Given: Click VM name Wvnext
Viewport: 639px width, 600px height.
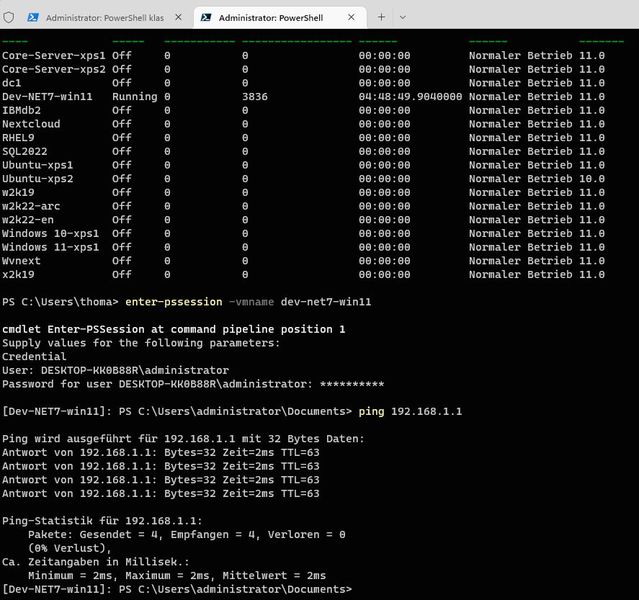Looking at the screenshot, I should (21, 261).
